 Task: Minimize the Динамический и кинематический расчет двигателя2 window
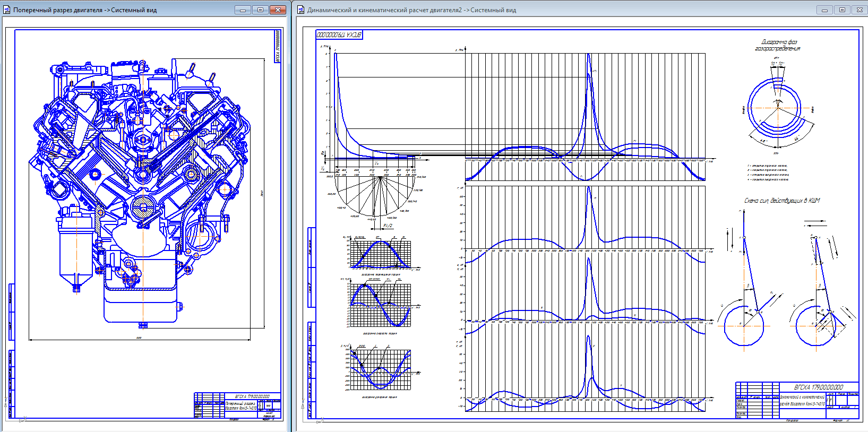[x=824, y=10]
